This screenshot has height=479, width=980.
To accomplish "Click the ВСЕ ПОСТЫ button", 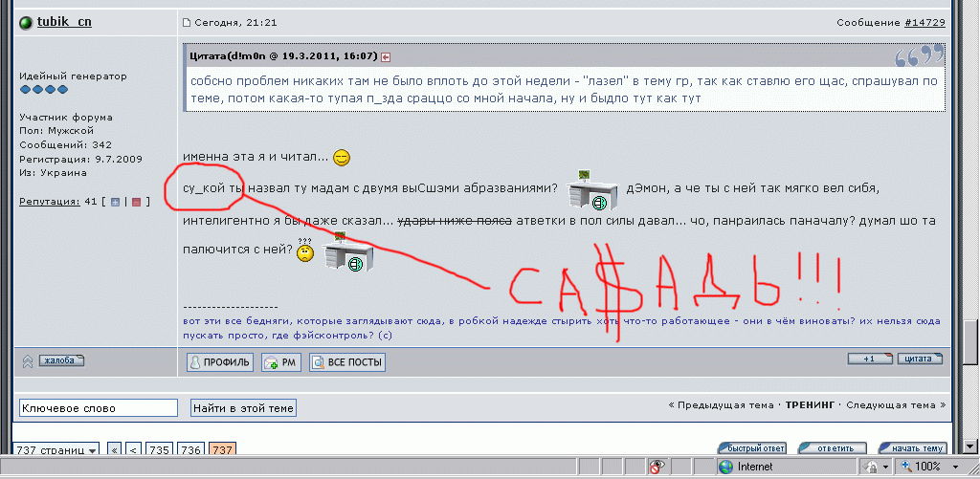I will coord(347,362).
